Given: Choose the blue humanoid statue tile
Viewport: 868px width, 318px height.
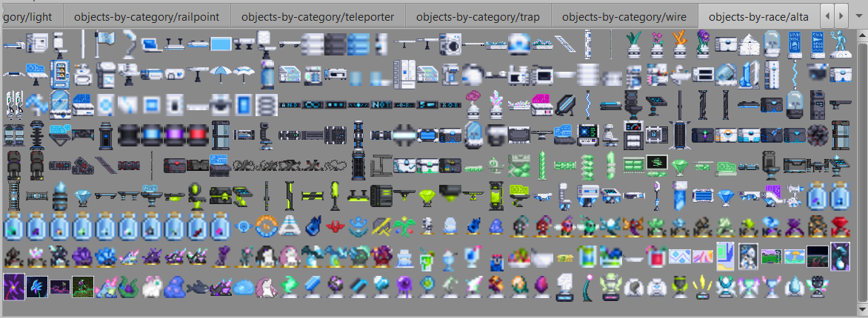Looking at the screenshot, I should (x=841, y=44).
